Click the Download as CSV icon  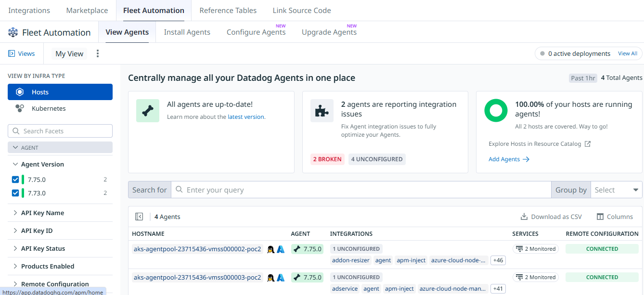click(x=524, y=217)
